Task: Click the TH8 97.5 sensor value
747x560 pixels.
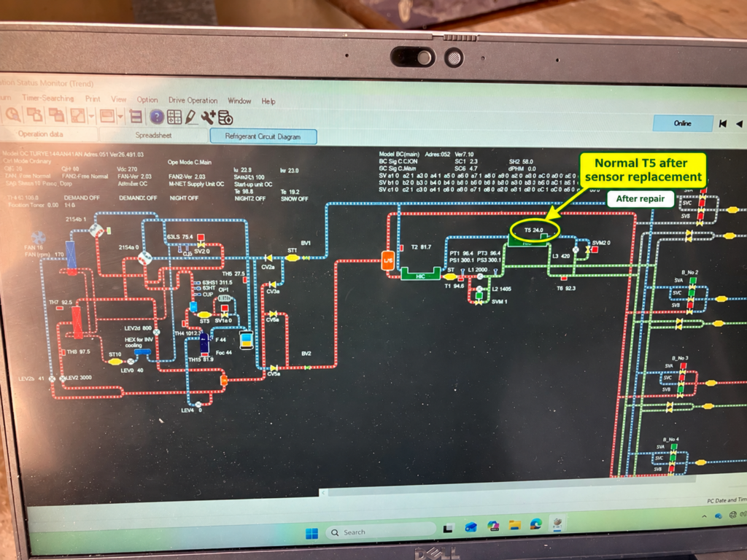Action: [x=78, y=352]
